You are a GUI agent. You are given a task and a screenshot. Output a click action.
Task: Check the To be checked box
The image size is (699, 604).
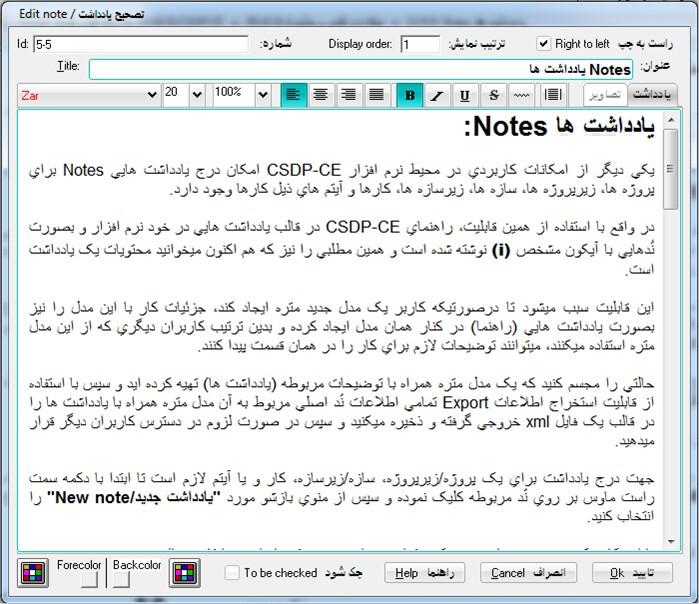click(232, 572)
